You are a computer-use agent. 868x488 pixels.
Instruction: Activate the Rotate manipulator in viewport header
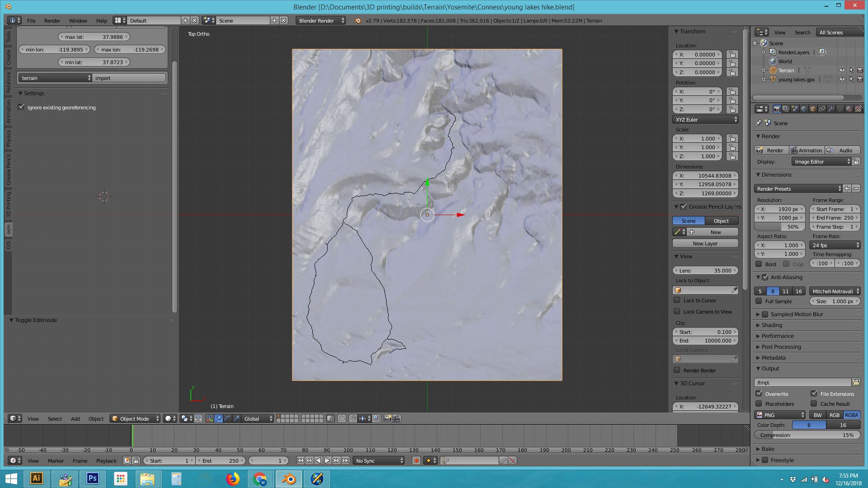tap(228, 418)
